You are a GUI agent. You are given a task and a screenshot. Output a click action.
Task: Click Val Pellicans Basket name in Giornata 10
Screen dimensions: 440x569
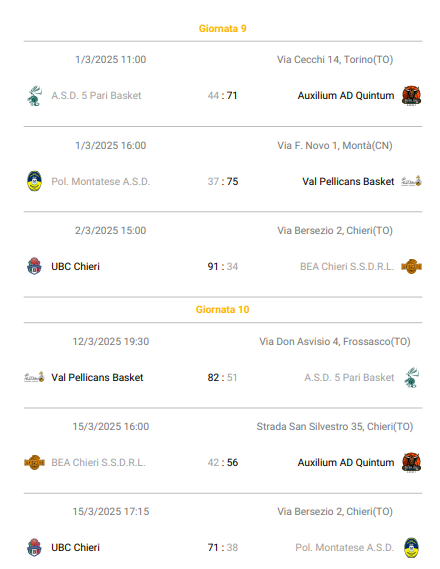click(97, 378)
